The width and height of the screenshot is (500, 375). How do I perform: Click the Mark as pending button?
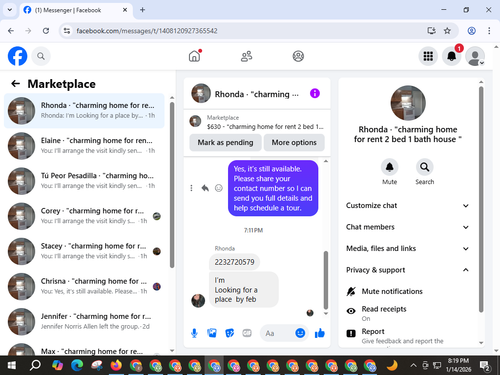point(225,142)
